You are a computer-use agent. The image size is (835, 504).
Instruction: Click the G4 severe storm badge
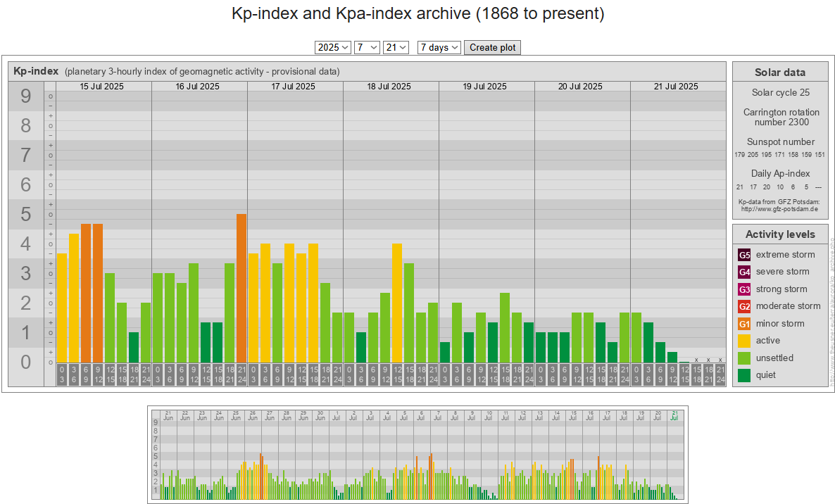click(744, 272)
